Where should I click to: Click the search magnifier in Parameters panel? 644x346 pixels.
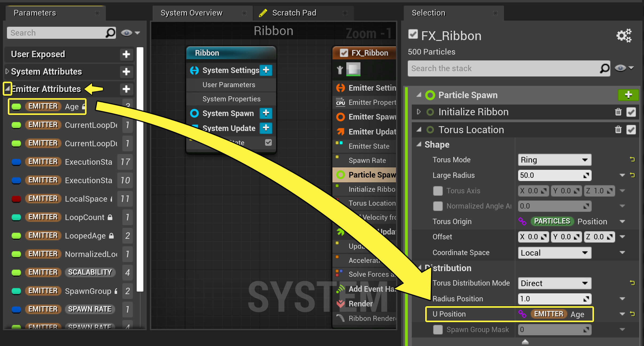coord(110,33)
